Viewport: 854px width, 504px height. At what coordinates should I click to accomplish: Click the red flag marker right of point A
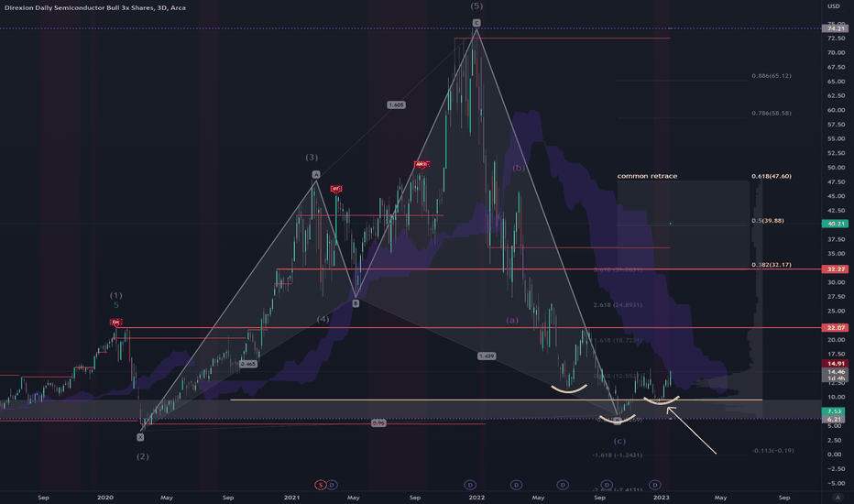click(336, 189)
